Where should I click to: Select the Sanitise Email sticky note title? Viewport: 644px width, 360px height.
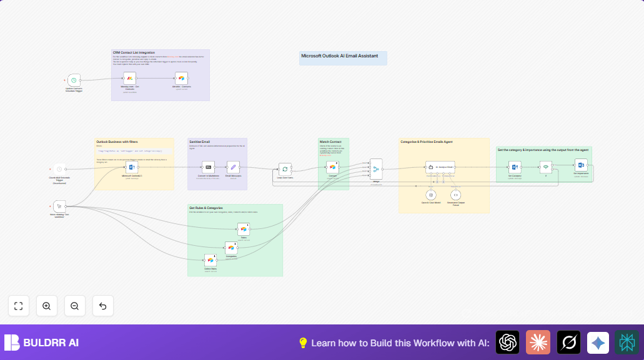pyautogui.click(x=200, y=142)
